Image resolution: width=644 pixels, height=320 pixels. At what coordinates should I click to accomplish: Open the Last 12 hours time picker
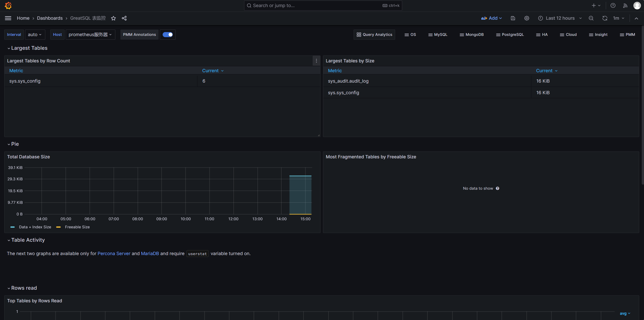pyautogui.click(x=560, y=18)
